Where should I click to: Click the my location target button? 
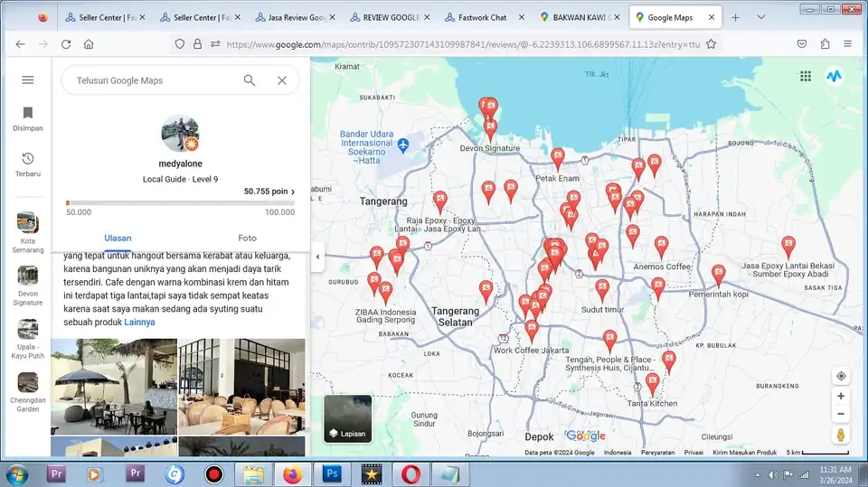841,376
